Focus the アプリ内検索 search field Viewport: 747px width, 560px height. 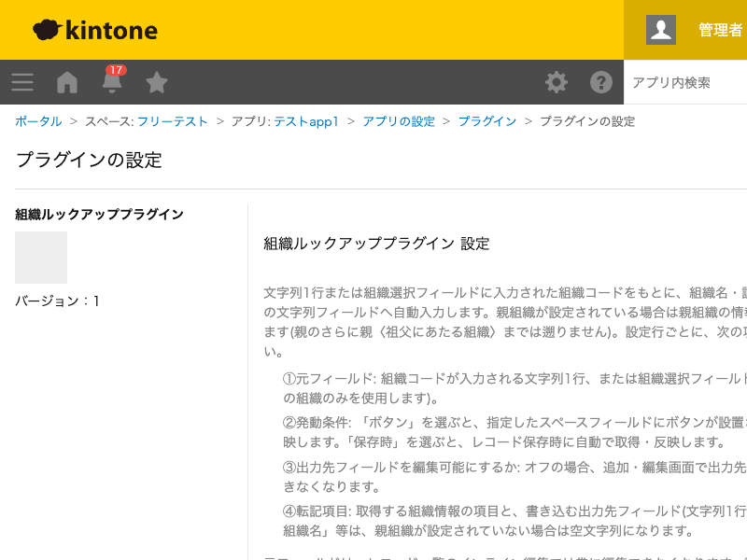(685, 82)
